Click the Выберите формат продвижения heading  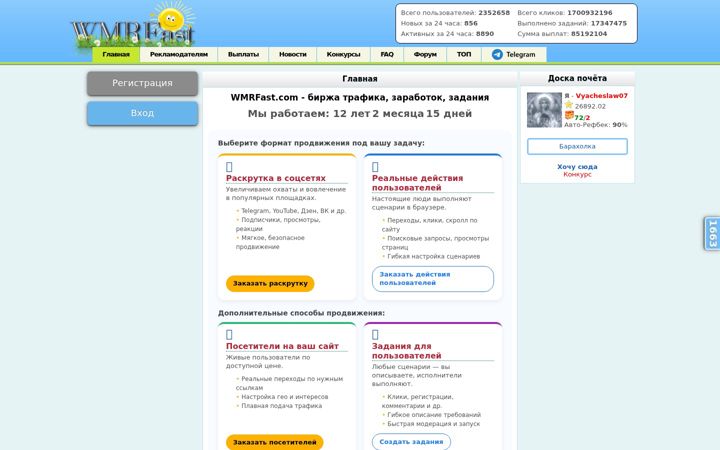[321, 143]
